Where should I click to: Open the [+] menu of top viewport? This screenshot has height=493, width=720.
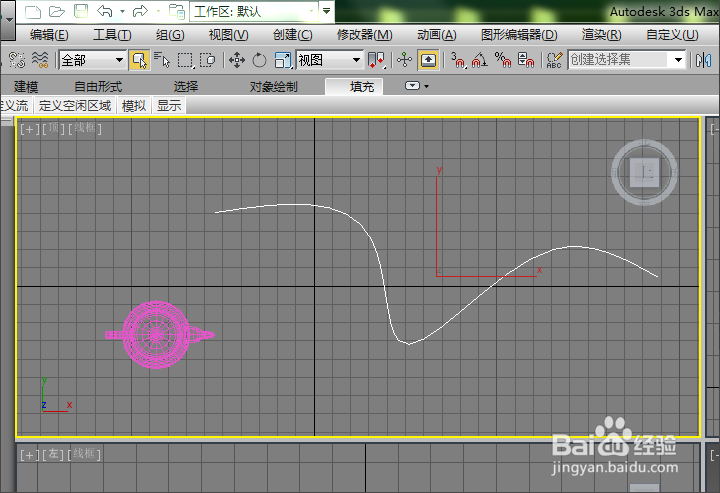pyautogui.click(x=29, y=129)
